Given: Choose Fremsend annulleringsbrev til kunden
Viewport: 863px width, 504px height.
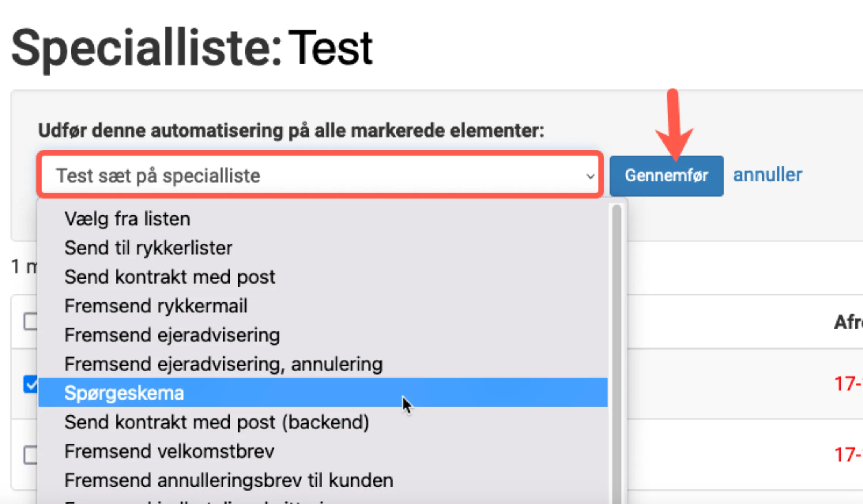Looking at the screenshot, I should tap(228, 480).
